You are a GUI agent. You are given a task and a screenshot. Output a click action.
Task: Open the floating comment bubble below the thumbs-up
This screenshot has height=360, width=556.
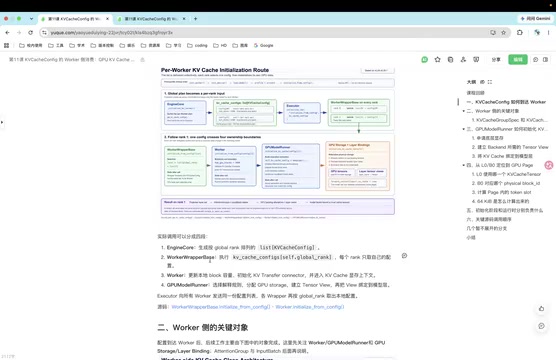pos(541,326)
